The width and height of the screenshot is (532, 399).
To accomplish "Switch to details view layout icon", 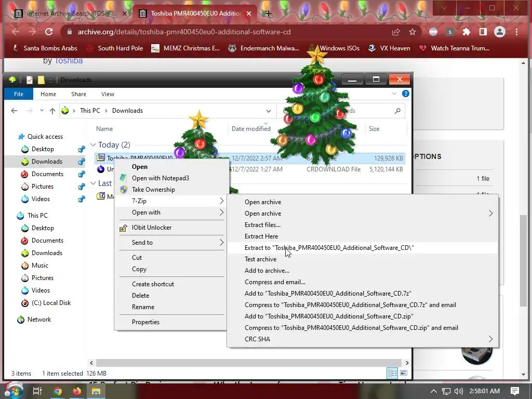I will point(393,373).
